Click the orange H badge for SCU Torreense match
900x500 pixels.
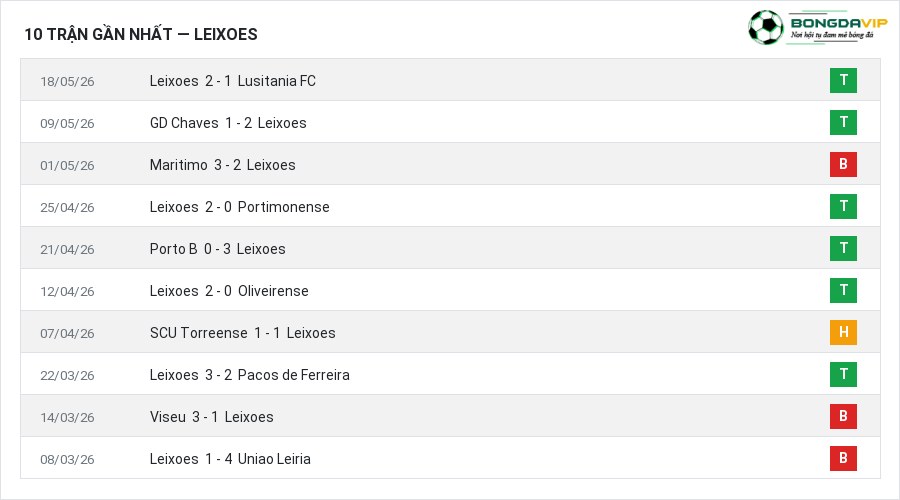(x=843, y=332)
